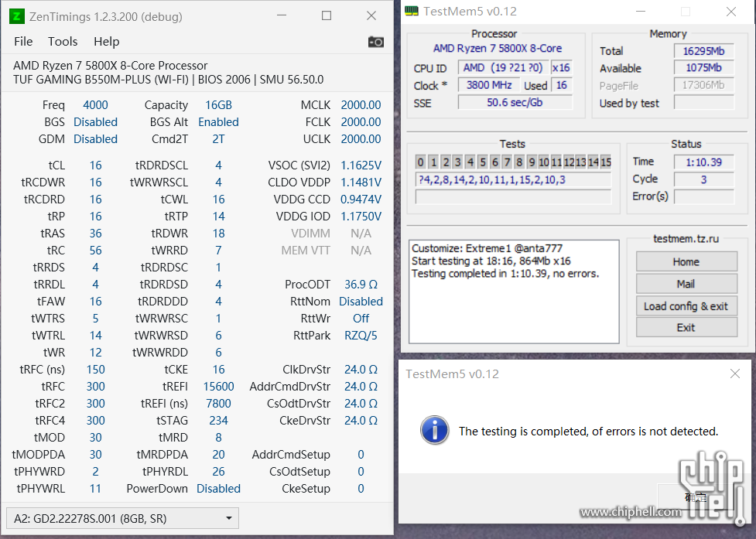Click the Available memory 1075Mb field

tap(704, 68)
